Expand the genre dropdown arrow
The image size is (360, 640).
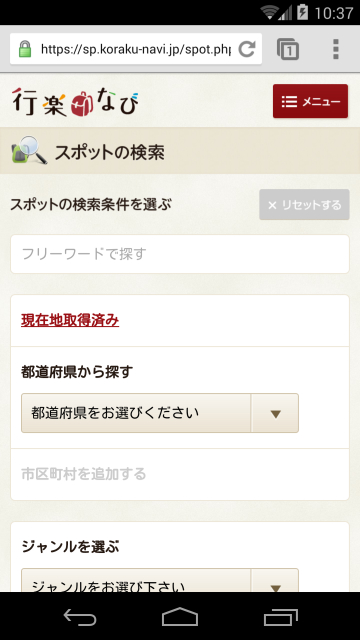[x=276, y=580]
